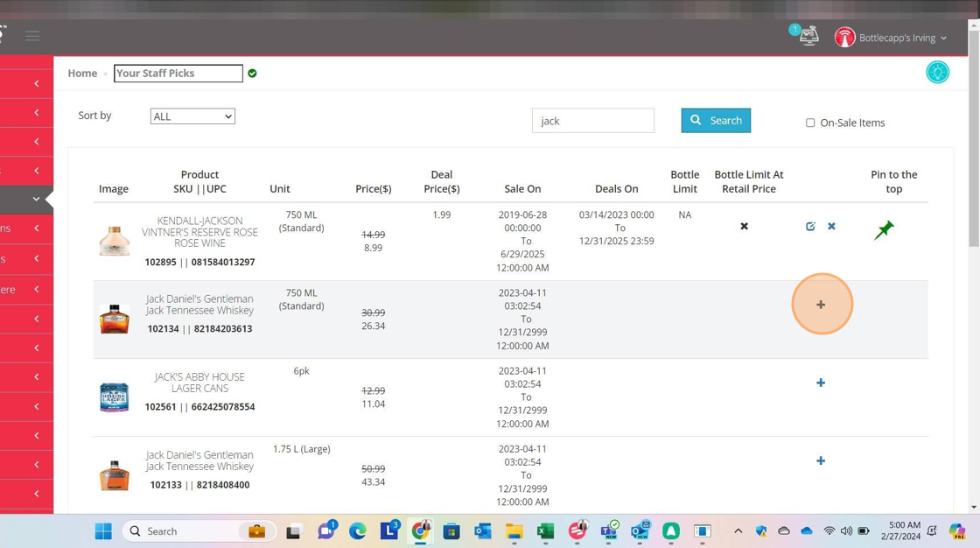
Task: Open Task View from the taskbar
Action: 293,531
